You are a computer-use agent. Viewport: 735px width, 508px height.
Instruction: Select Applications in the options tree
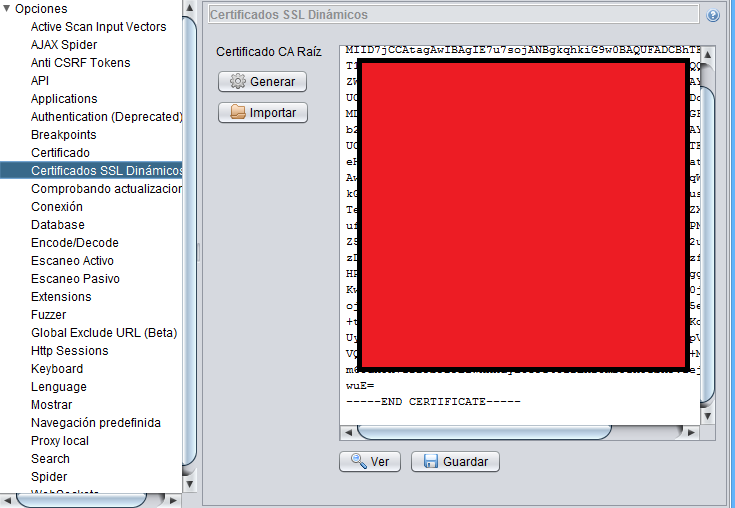click(x=64, y=98)
